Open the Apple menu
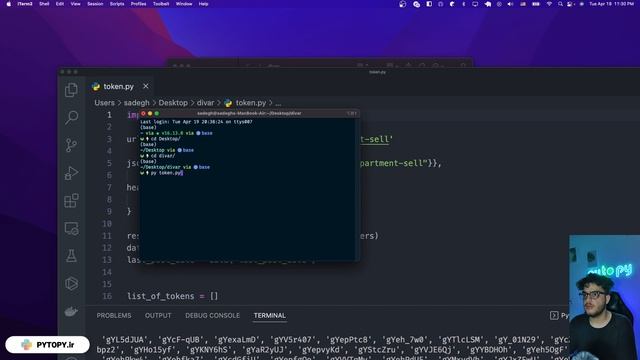640x360 pixels. pyautogui.click(x=9, y=4)
